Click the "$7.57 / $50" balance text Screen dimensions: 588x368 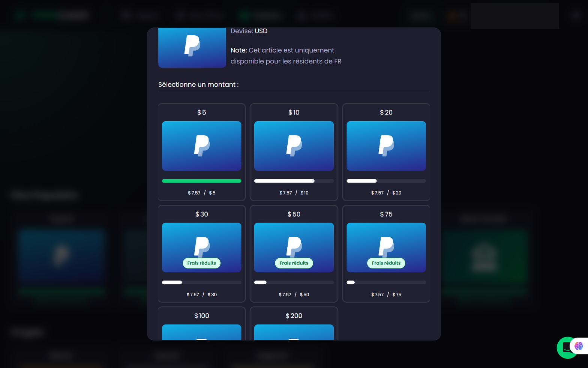pos(294,294)
